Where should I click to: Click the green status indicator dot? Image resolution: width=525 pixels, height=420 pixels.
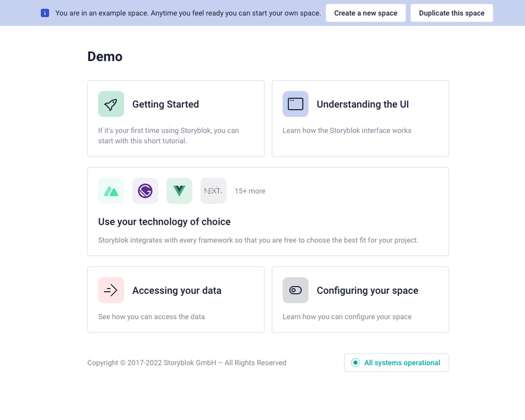coord(355,363)
